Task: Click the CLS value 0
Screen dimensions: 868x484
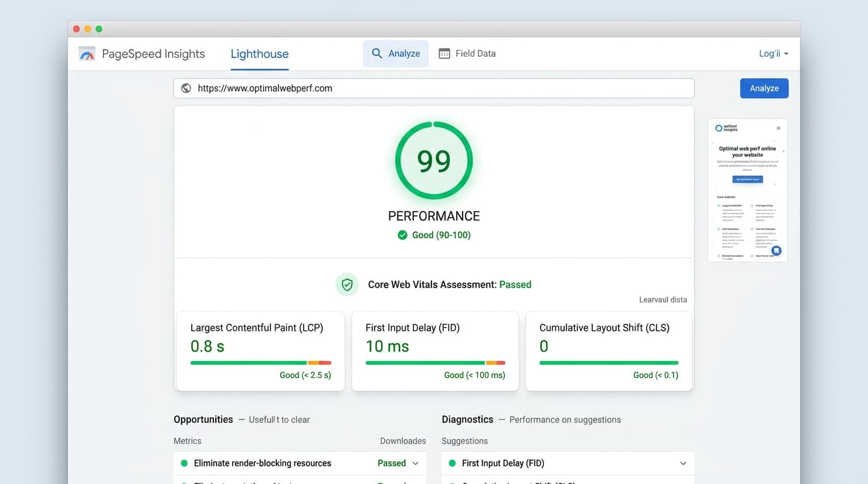Action: pyautogui.click(x=544, y=346)
